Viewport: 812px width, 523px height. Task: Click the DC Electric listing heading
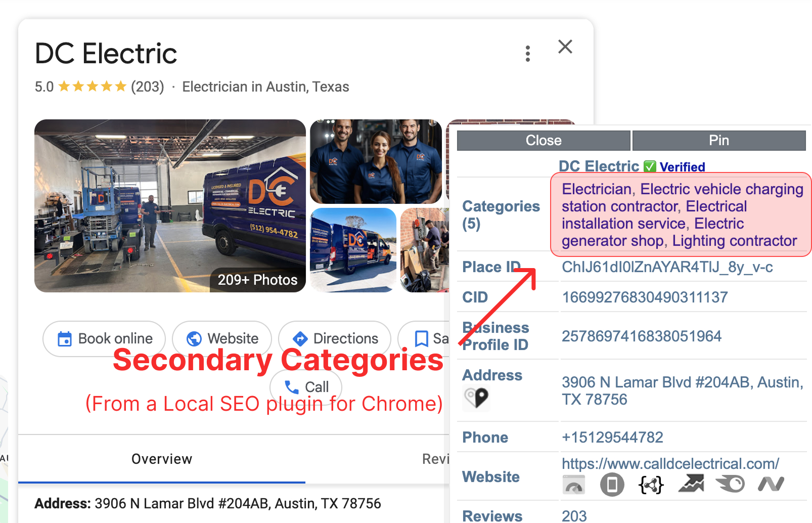pos(106,53)
